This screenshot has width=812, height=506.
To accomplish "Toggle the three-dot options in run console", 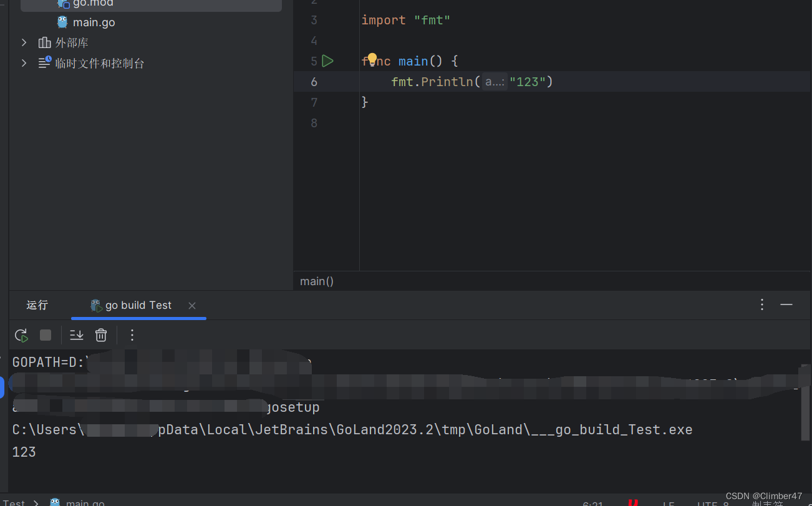I will pos(132,335).
